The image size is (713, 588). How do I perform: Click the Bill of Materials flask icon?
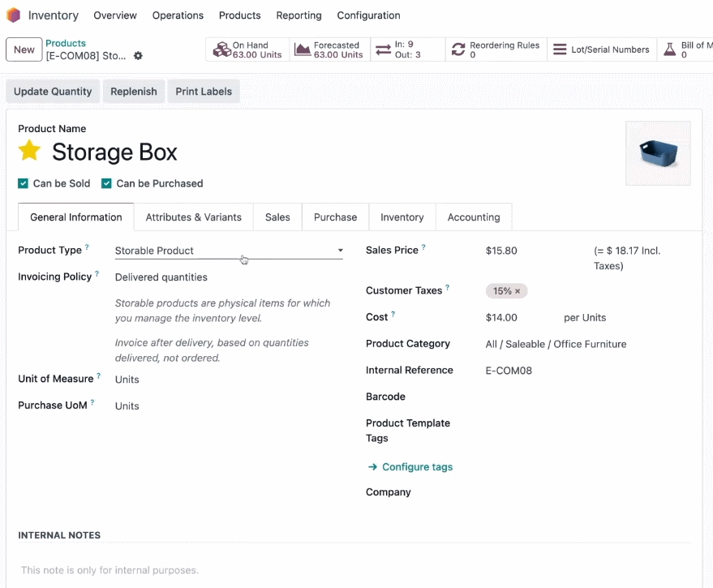(x=670, y=49)
